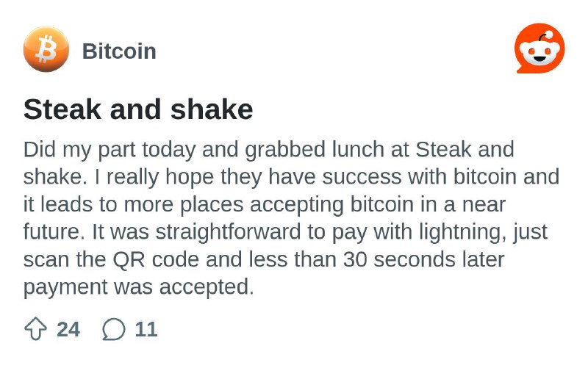Image resolution: width=588 pixels, height=368 pixels.
Task: Open the Bitcoin community name link
Action: [x=119, y=51]
